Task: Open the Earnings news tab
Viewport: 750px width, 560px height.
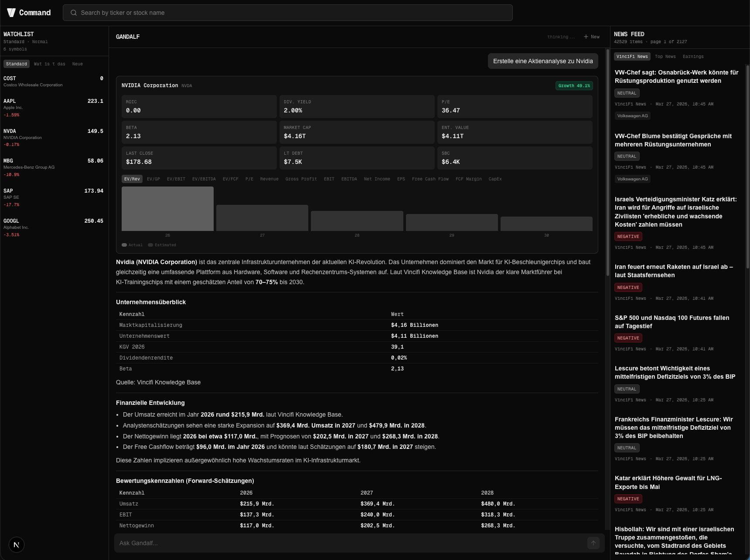Action: pos(693,57)
